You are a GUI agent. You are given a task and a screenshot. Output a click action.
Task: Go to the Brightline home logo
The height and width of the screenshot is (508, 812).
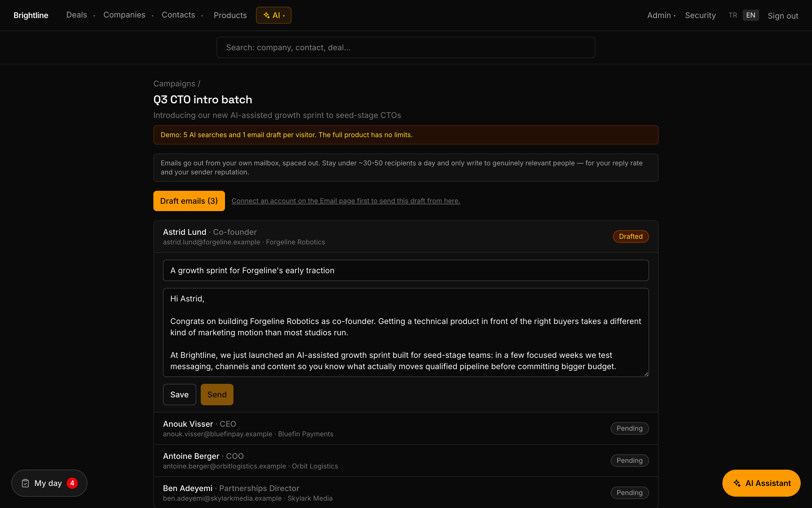click(x=31, y=15)
